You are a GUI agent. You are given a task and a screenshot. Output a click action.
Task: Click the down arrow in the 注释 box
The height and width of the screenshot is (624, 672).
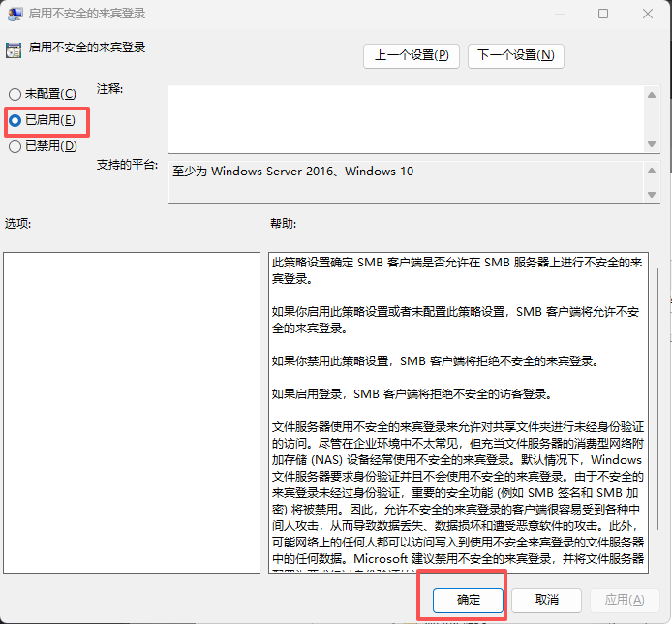click(652, 144)
